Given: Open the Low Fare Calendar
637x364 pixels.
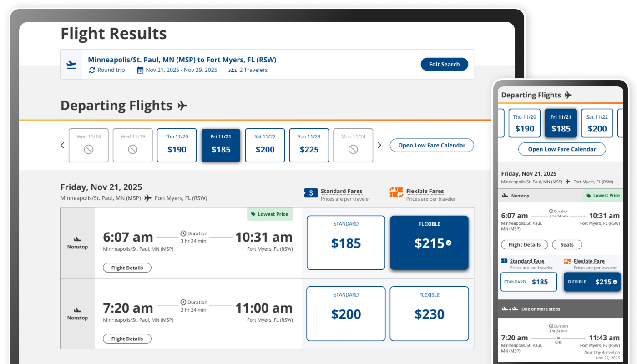Looking at the screenshot, I should click(x=431, y=145).
